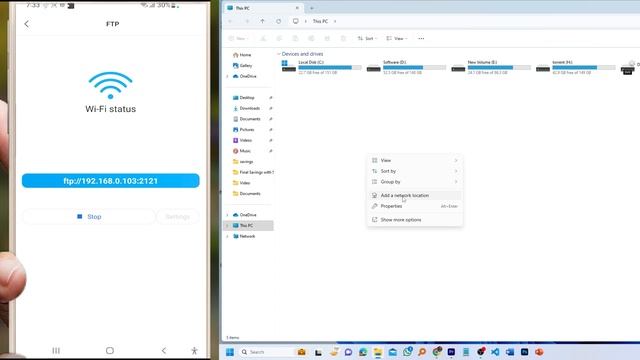Open WhatsApp from the taskbar

pos(407,351)
